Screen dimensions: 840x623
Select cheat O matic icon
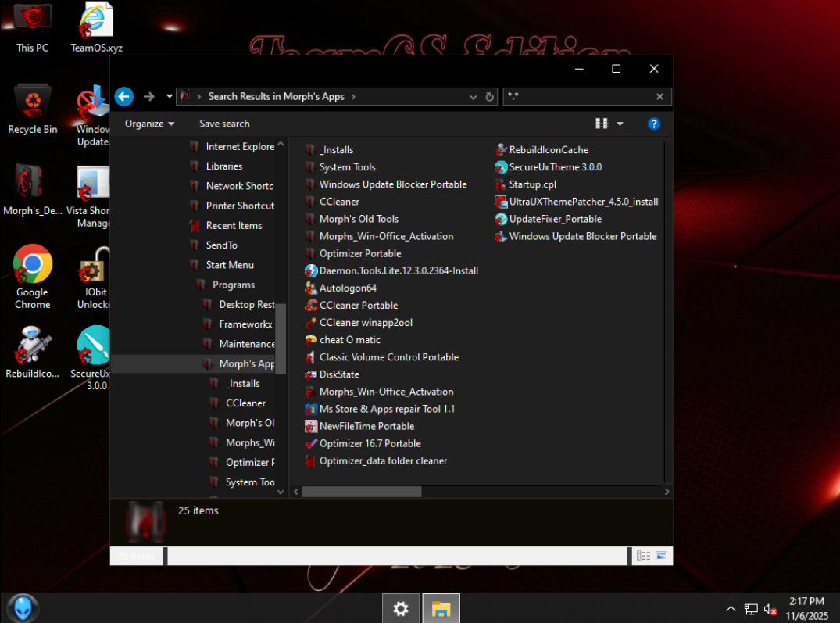311,340
